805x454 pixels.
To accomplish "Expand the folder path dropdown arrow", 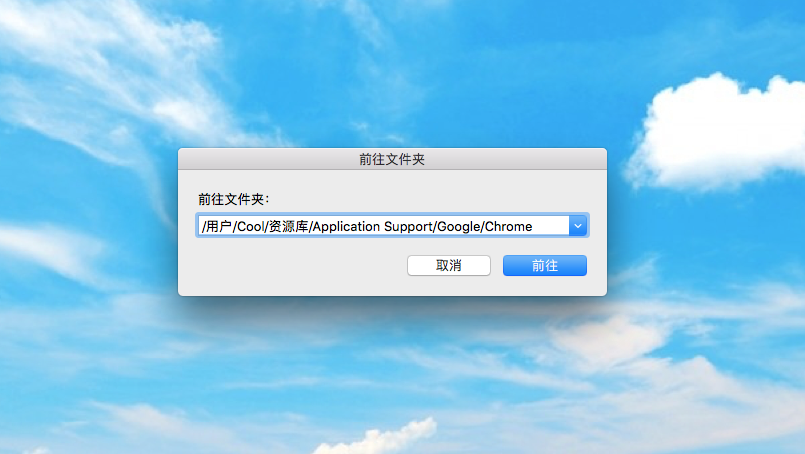I will pyautogui.click(x=578, y=226).
